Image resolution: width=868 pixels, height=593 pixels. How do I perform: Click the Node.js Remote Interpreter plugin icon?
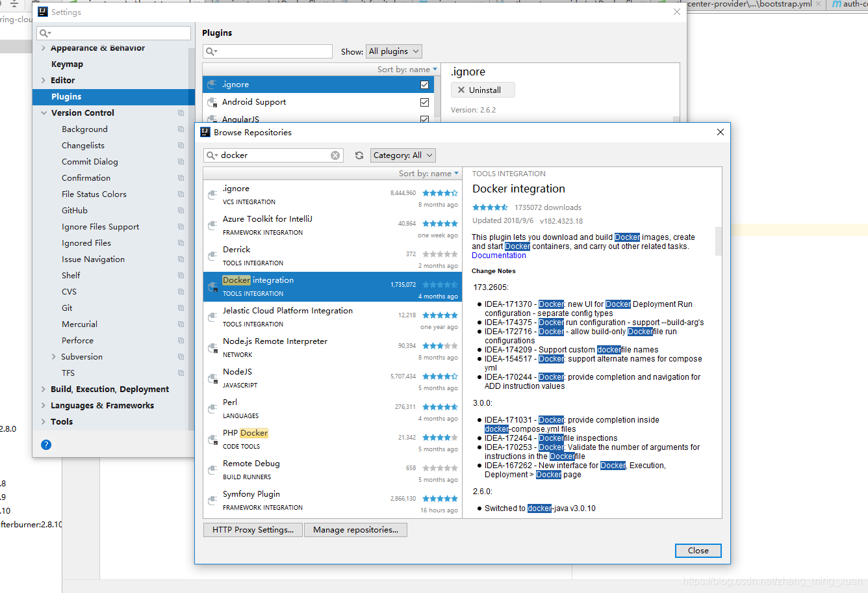click(x=212, y=348)
